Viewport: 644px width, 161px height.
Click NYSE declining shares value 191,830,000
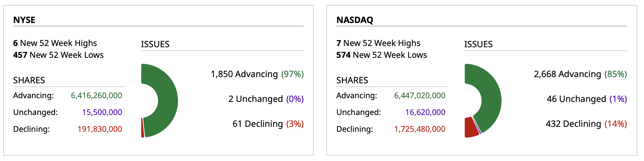coord(100,129)
